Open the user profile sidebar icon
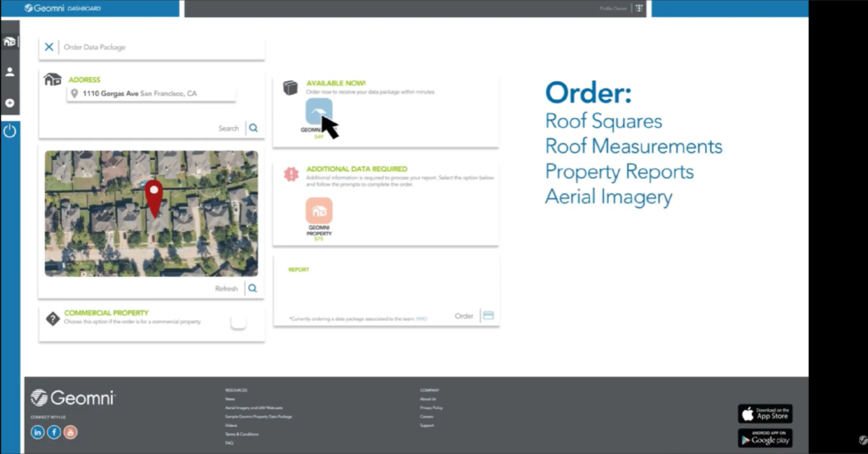This screenshot has width=868, height=454. 9,72
